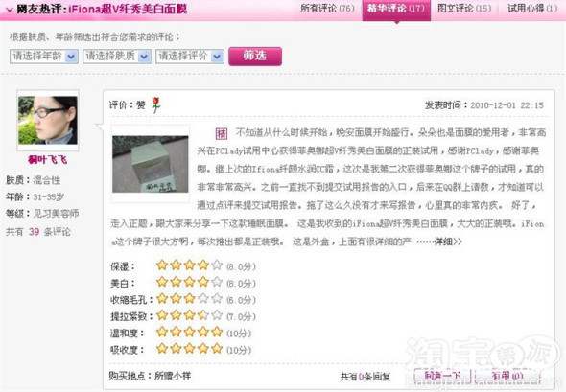Click the rose icon next to 评价 赞
Viewport: 566px width, 392px height.
click(x=155, y=104)
